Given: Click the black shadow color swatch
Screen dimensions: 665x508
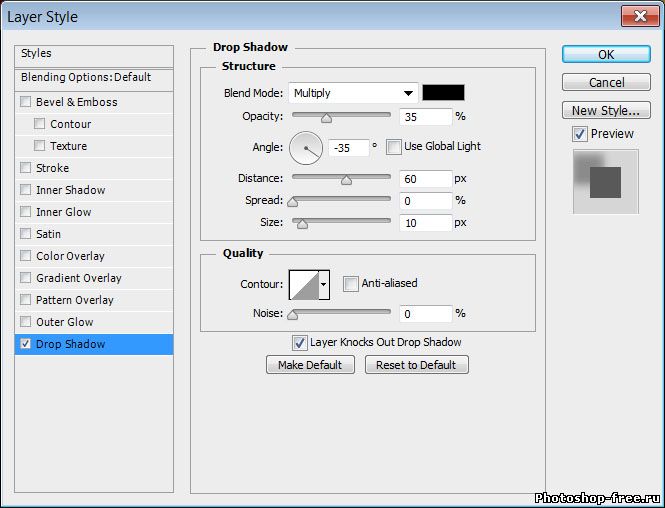Looking at the screenshot, I should click(443, 93).
